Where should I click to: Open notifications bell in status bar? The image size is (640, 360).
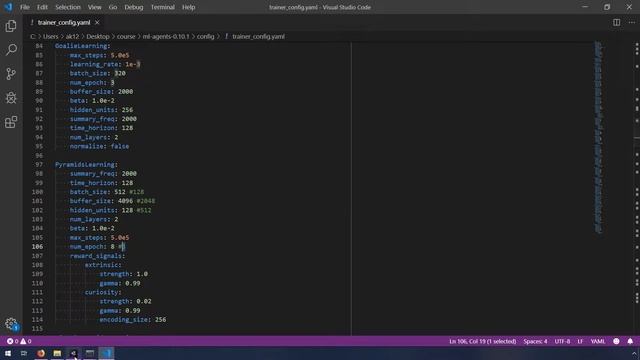click(x=630, y=341)
